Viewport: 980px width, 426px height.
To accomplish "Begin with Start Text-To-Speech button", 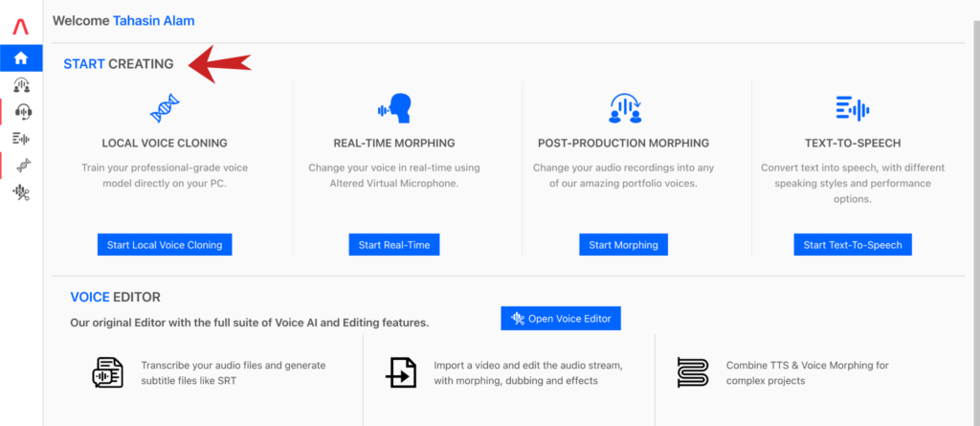I will click(853, 244).
